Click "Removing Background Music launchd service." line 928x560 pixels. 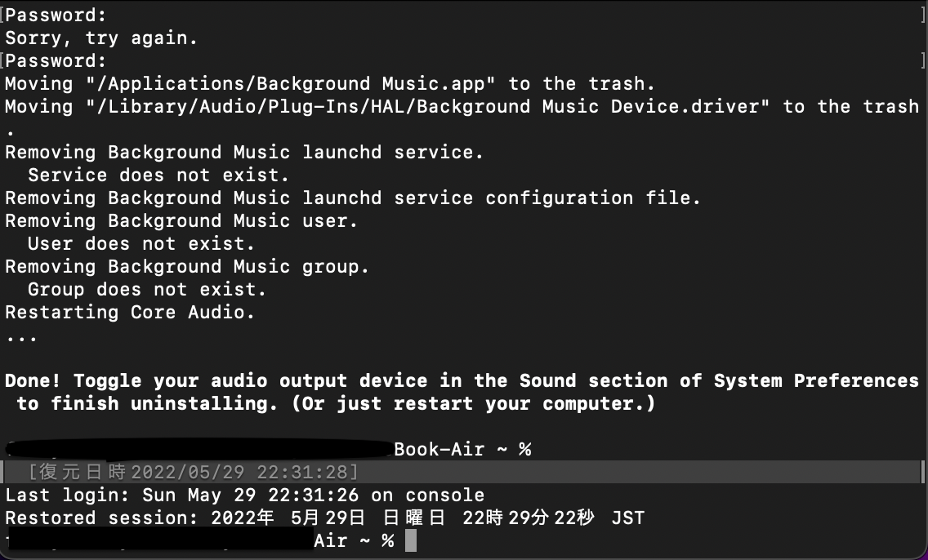point(244,152)
